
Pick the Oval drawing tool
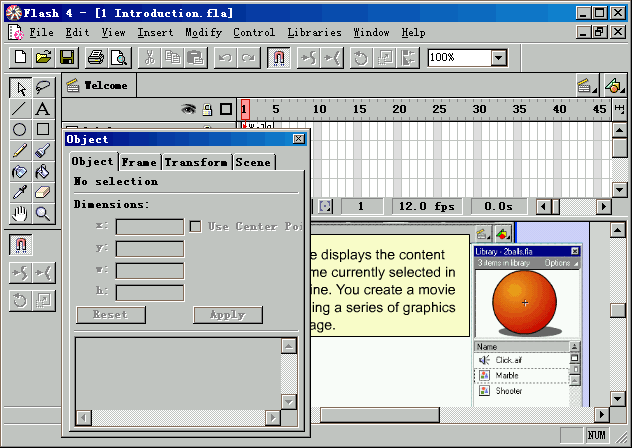pos(19,129)
